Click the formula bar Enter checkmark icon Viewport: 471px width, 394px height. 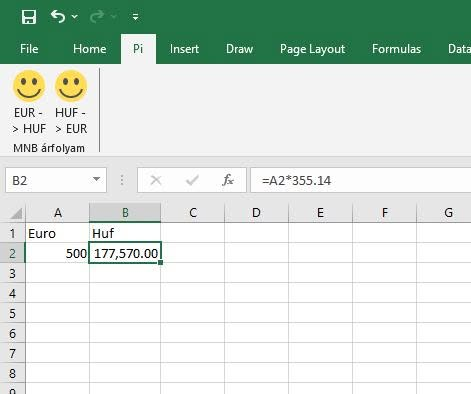(x=192, y=180)
